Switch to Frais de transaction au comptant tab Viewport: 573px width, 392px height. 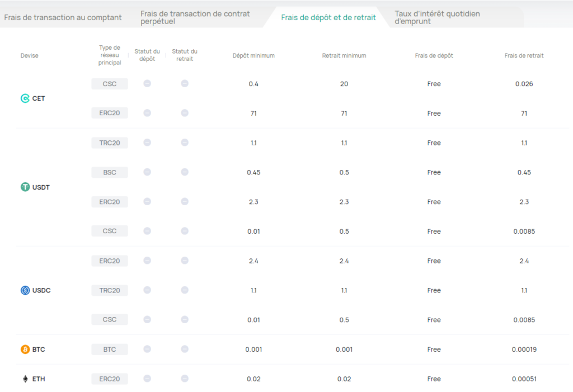[x=63, y=17]
